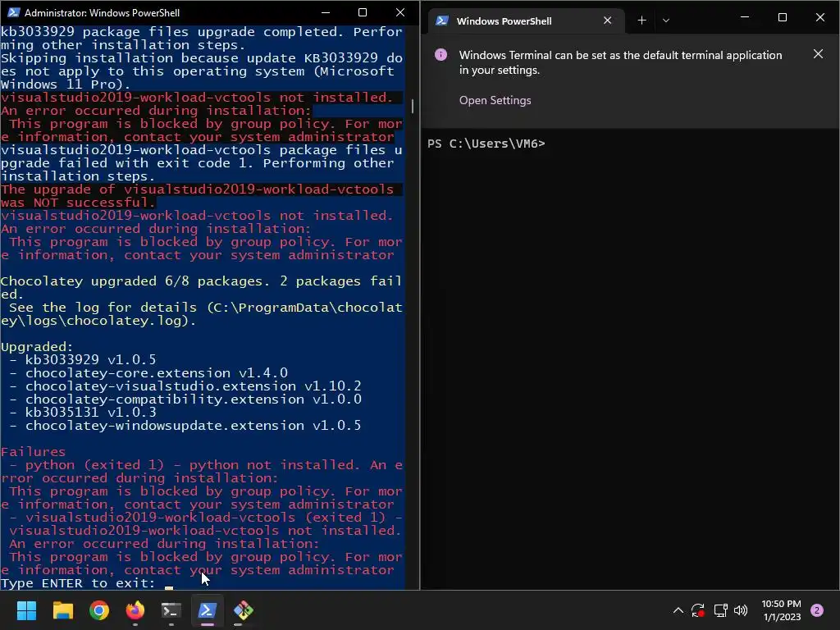The height and width of the screenshot is (630, 840).
Task: Open the Git taskbar application
Action: pyautogui.click(x=243, y=610)
